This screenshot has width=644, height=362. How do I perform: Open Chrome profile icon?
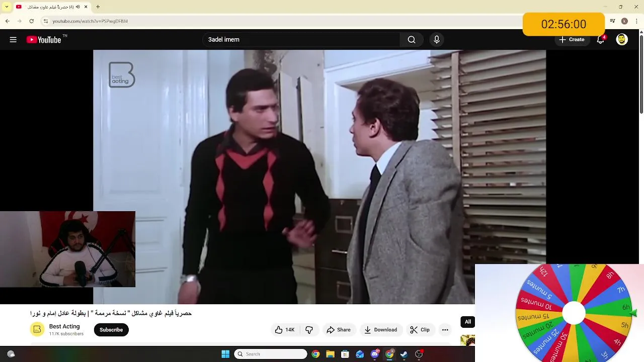click(x=624, y=21)
